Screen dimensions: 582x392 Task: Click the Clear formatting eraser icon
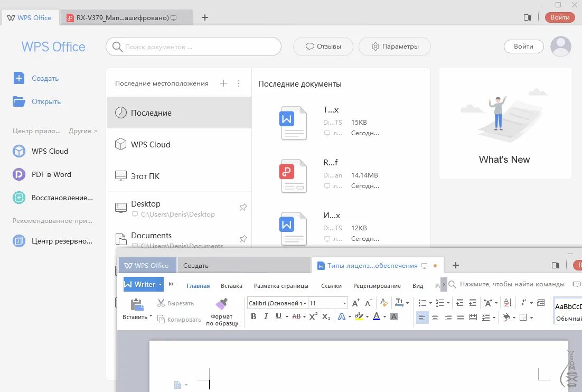[384, 303]
